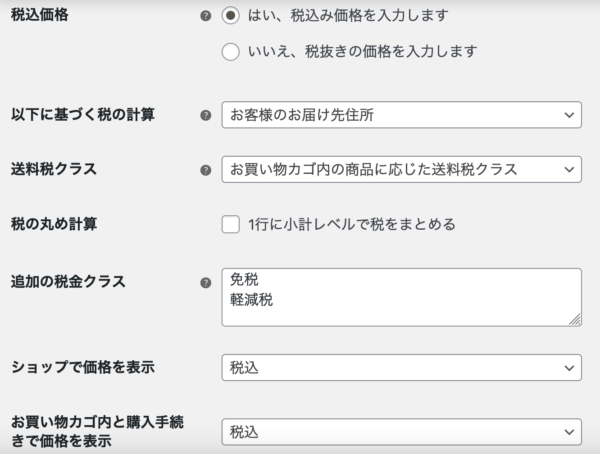
Task: Click chevron of cart price display select
Action: 569,432
